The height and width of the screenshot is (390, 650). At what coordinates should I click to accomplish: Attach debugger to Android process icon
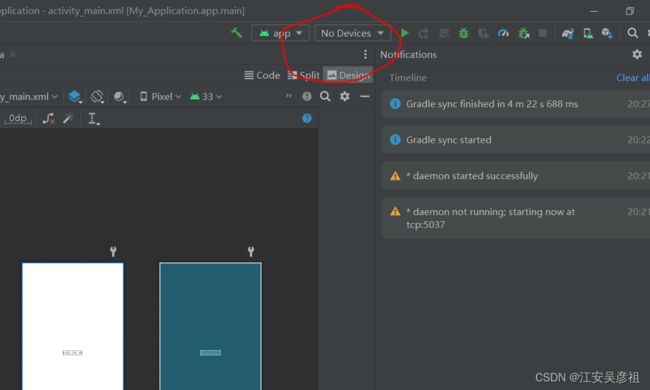tap(524, 33)
